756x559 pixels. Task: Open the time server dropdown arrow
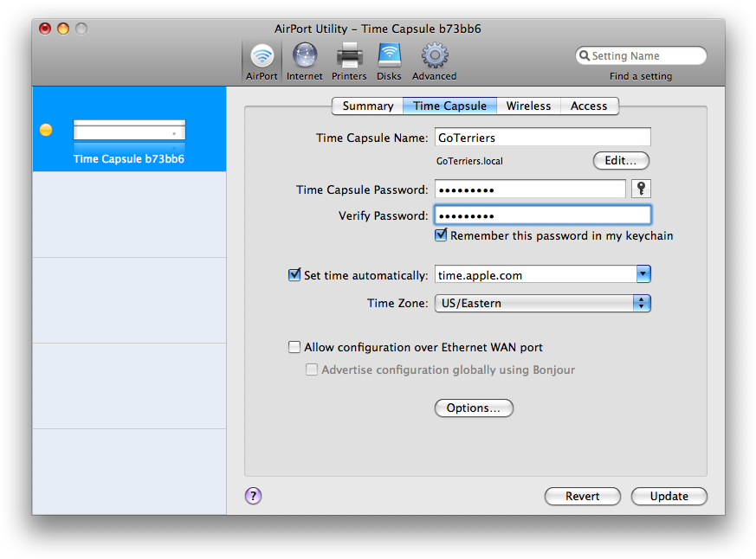pos(643,274)
